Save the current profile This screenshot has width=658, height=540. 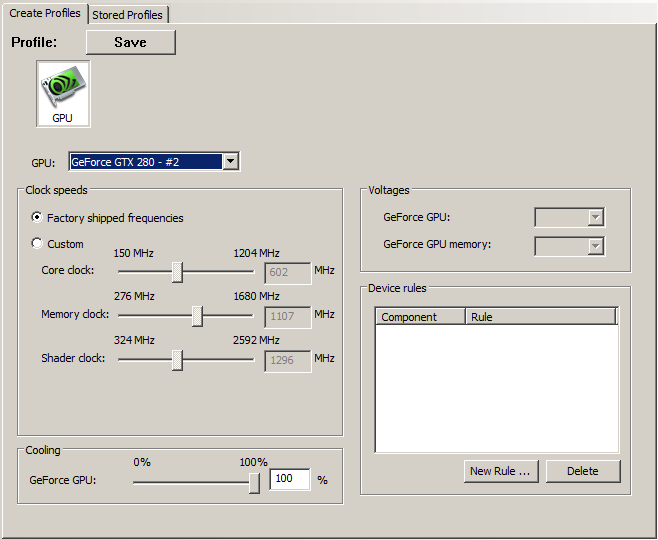131,42
